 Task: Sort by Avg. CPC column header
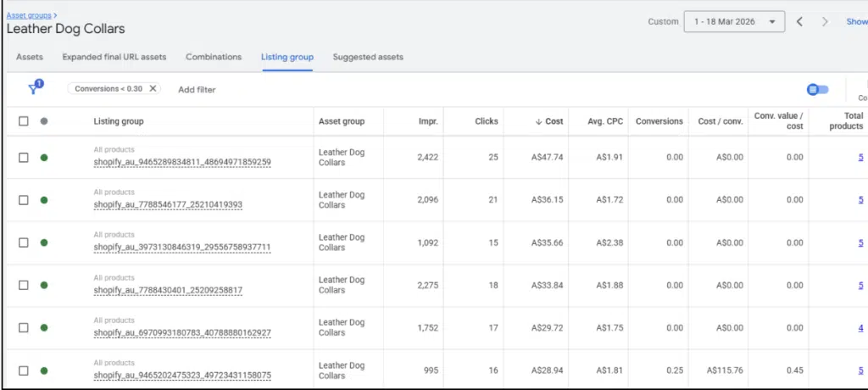click(605, 121)
